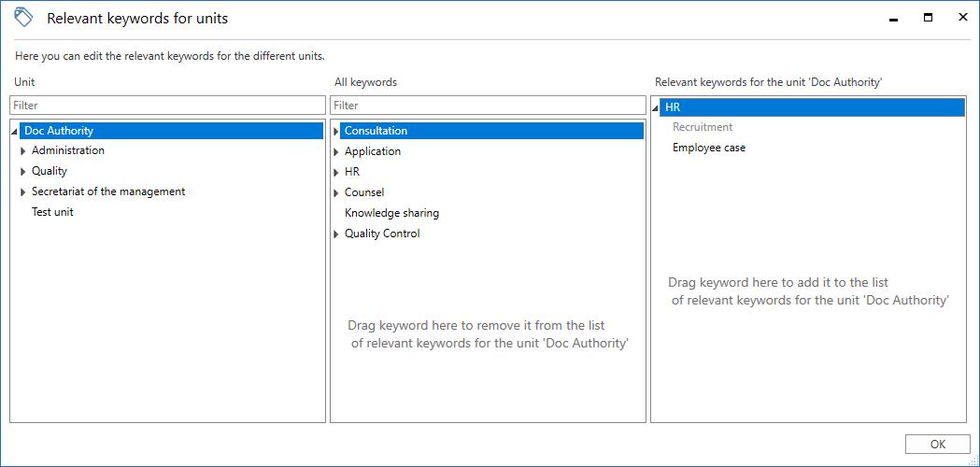980x467 pixels.
Task: Click the tag icon in the title bar
Action: coord(23,18)
